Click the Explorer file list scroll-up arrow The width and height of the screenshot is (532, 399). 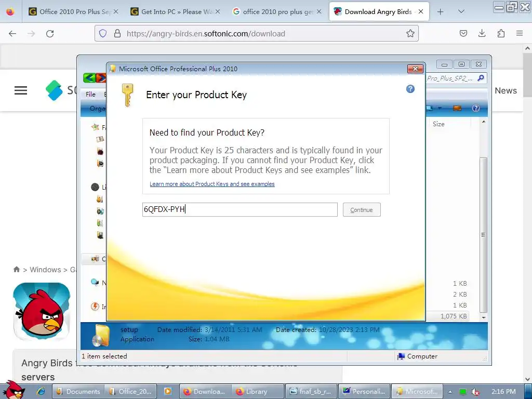(x=484, y=122)
